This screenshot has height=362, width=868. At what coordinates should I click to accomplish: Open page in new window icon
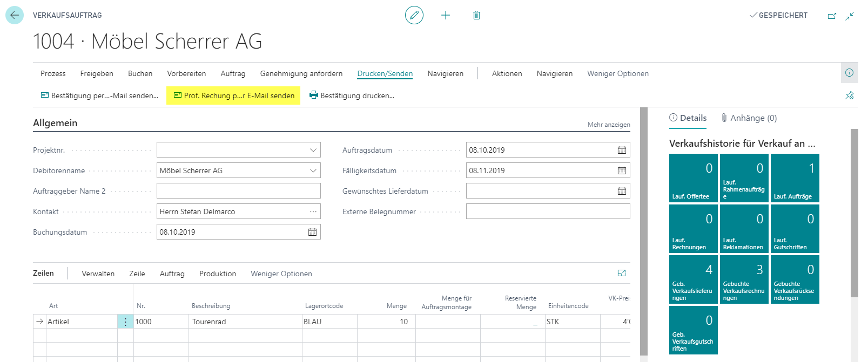click(832, 16)
